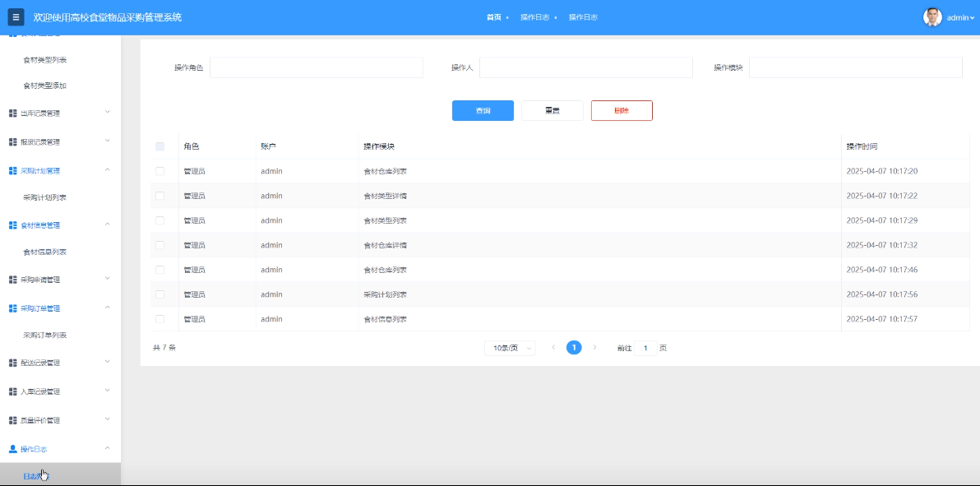Collapse the 采购计划管理 chevron
This screenshot has width=980, height=486.
pos(107,169)
